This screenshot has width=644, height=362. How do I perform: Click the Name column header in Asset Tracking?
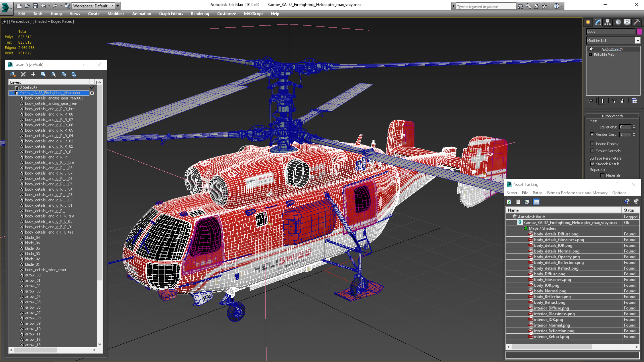pos(564,210)
